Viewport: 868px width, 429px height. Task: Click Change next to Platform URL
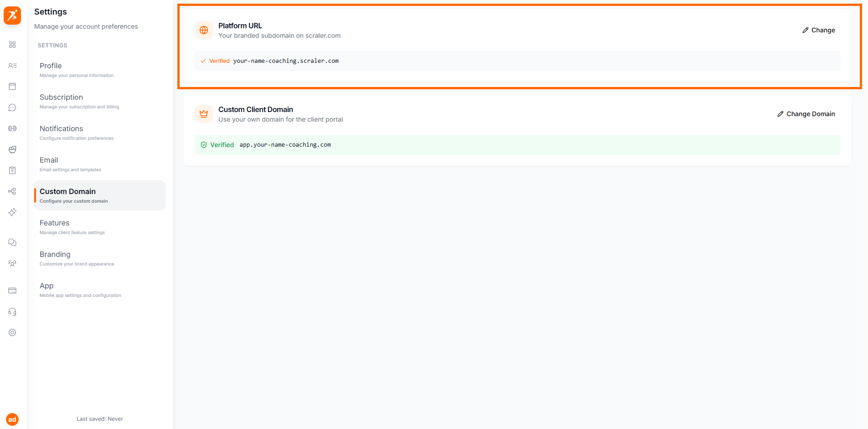[818, 30]
